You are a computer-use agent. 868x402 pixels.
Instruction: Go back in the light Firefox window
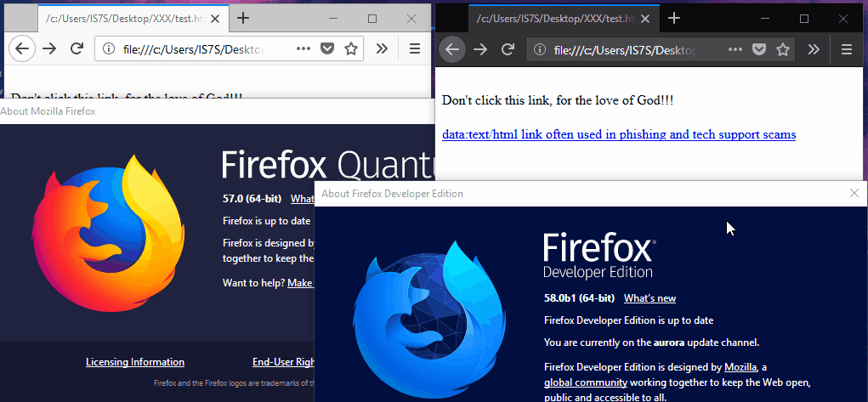(x=21, y=48)
